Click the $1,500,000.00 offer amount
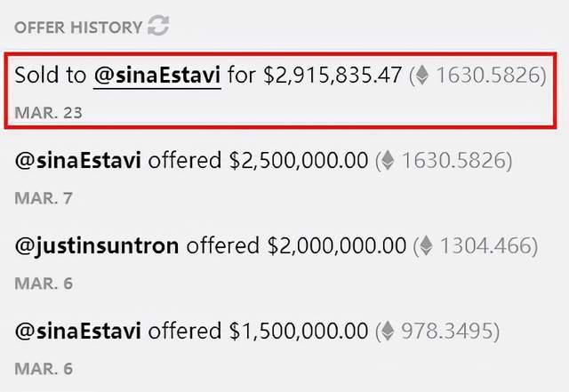The image size is (569, 392). [x=299, y=331]
